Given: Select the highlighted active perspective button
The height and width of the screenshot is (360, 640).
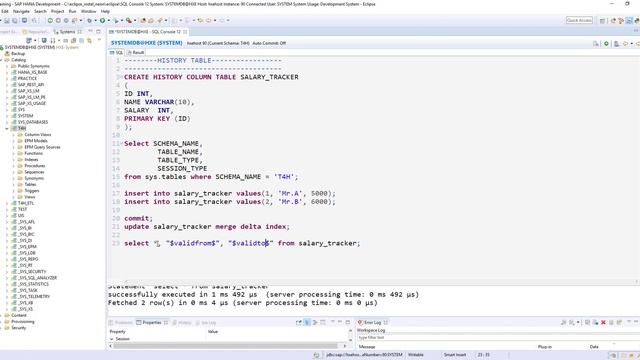Looking at the screenshot, I should pos(629,20).
